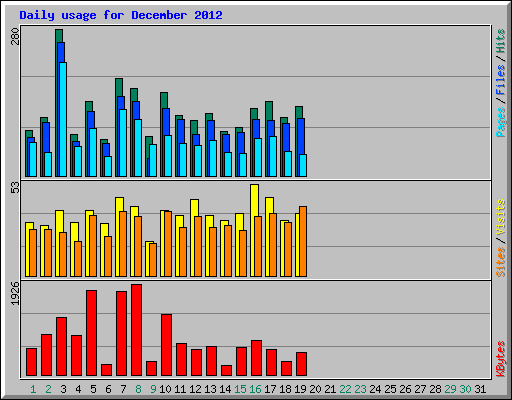Click day label '6' on the axis
Viewport: 512px width, 400px height.
click(108, 389)
